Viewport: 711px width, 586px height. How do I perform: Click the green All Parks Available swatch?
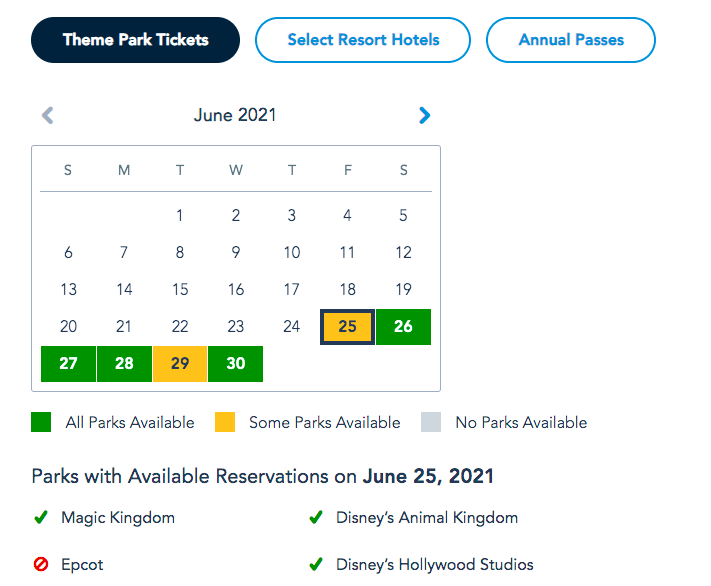(x=41, y=422)
